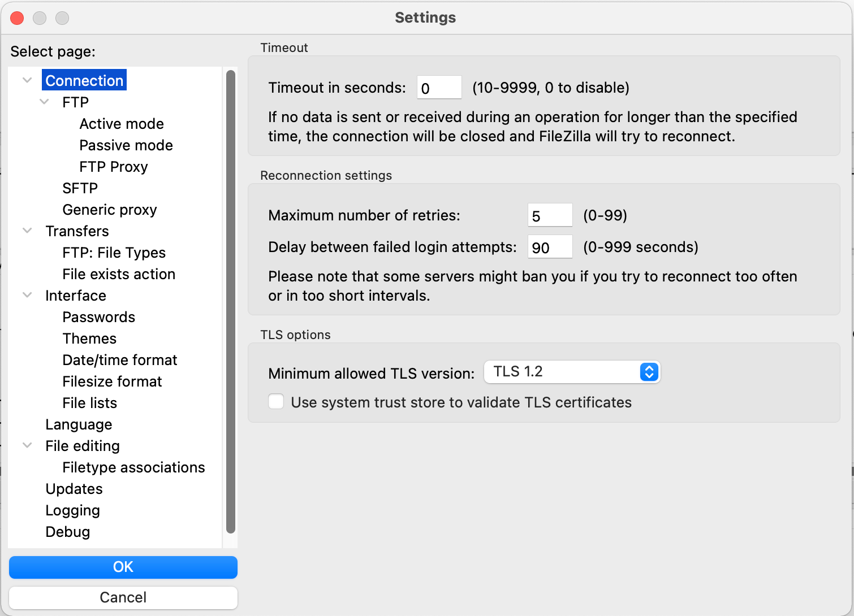Open the Themes settings page
854x616 pixels.
tap(89, 339)
